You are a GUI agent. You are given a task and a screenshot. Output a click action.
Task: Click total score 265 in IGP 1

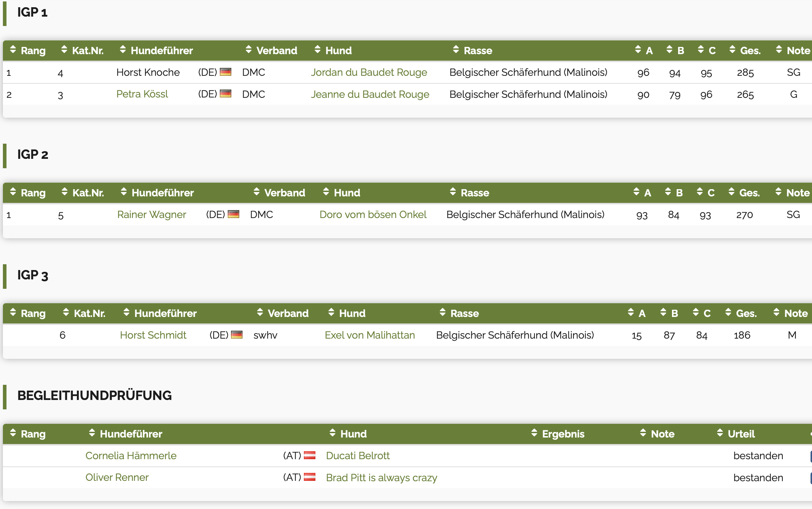click(x=746, y=95)
